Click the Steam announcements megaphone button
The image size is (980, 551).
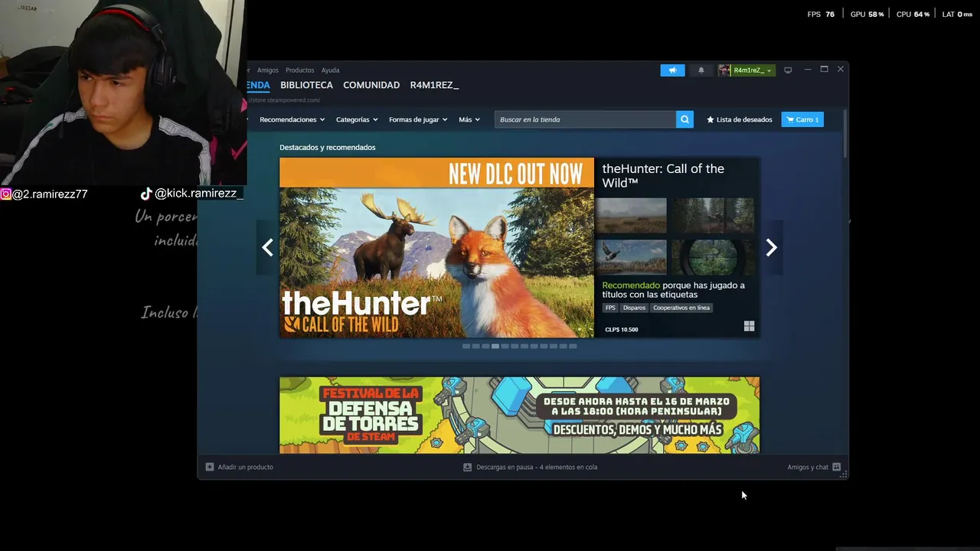click(x=672, y=70)
